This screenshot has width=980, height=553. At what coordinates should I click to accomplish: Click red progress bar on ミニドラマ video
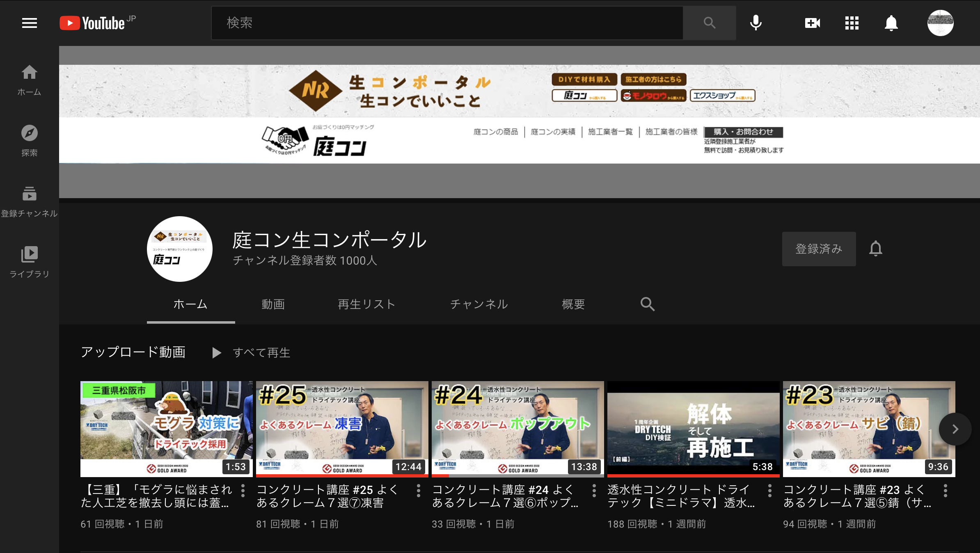(x=694, y=476)
